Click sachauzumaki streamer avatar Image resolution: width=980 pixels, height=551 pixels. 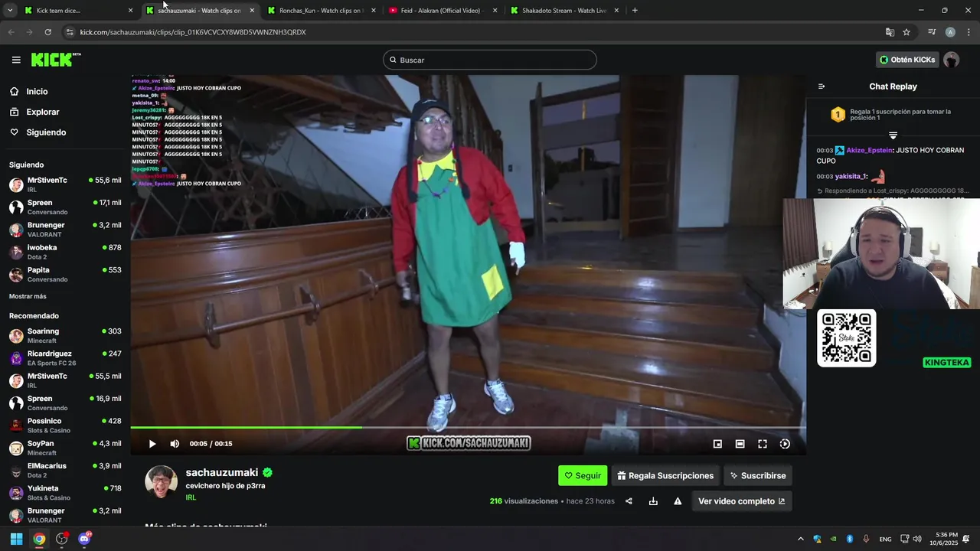click(x=162, y=481)
